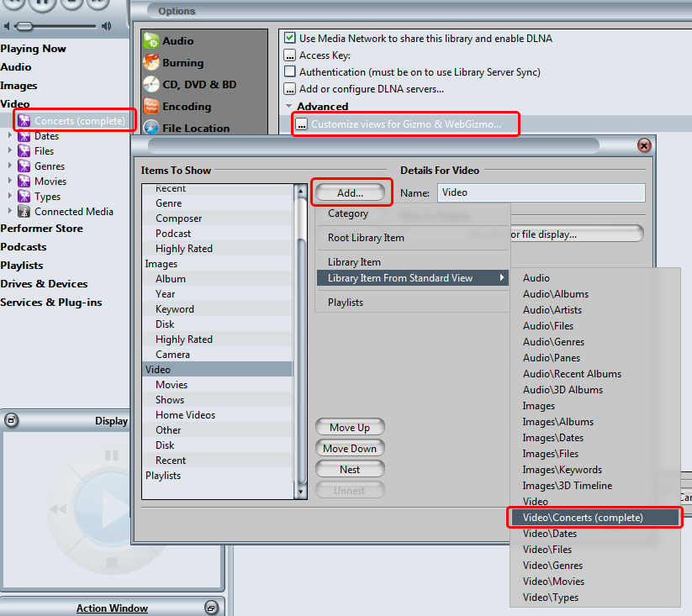Click the Items To Show scroll up arrow
Screen dimensions: 692x616
[300, 191]
